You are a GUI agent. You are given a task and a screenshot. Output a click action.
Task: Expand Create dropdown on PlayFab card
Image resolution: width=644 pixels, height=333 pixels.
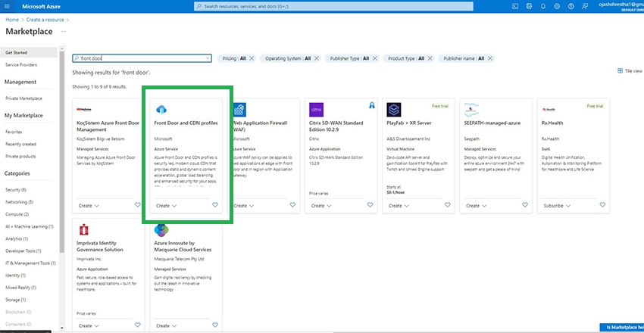click(399, 206)
